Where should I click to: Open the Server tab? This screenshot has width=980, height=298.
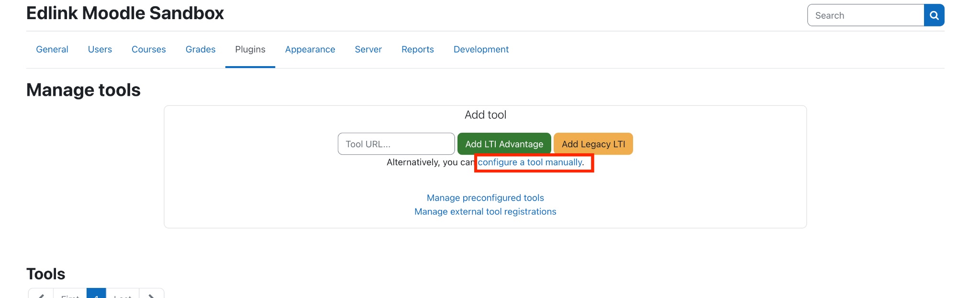click(x=368, y=49)
